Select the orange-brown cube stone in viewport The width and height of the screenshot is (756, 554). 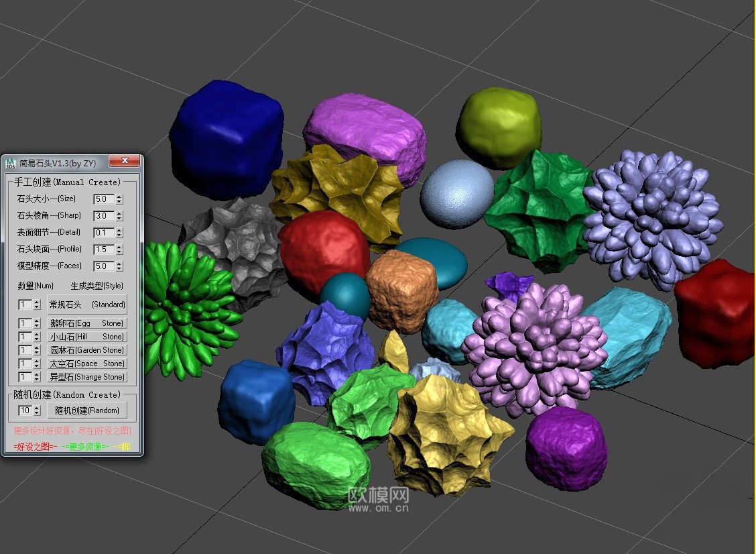(x=403, y=290)
